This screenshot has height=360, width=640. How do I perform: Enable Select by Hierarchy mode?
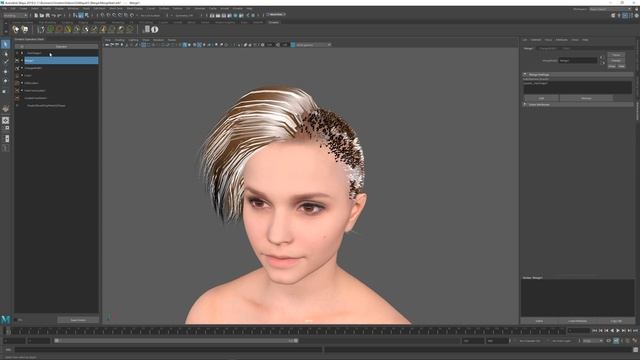click(75, 15)
